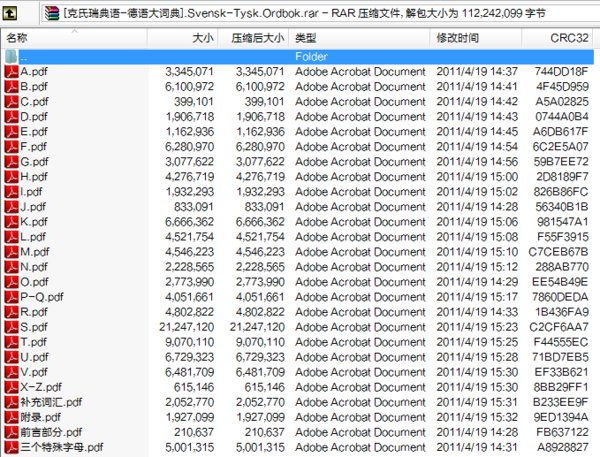Click the PDF icon next to 附录.pdf

pos(11,417)
